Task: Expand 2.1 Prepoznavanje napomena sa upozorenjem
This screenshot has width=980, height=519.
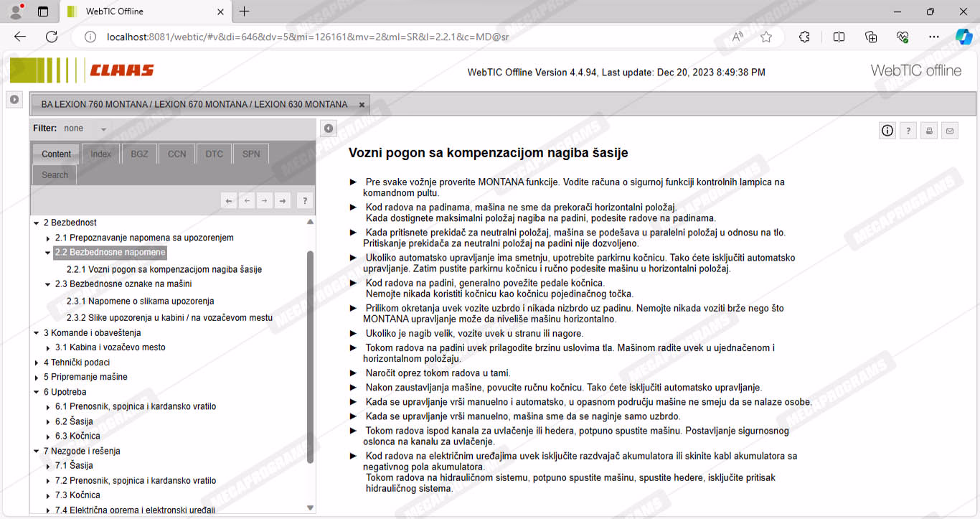Action: (48, 238)
